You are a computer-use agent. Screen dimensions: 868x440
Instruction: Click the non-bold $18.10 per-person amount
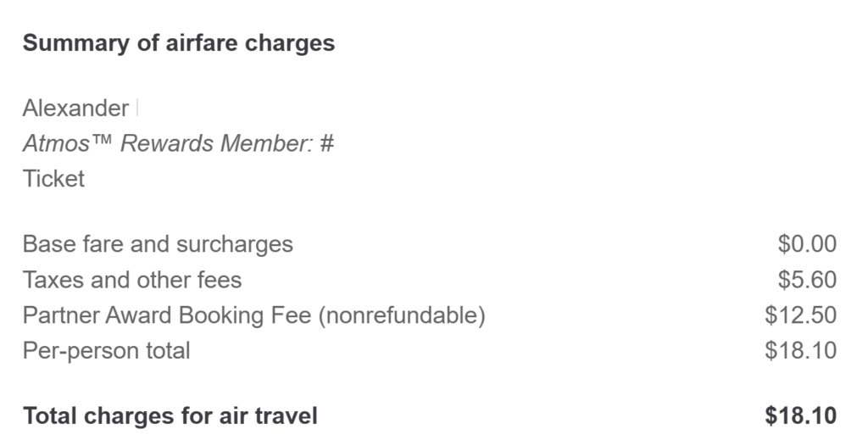pyautogui.click(x=800, y=350)
